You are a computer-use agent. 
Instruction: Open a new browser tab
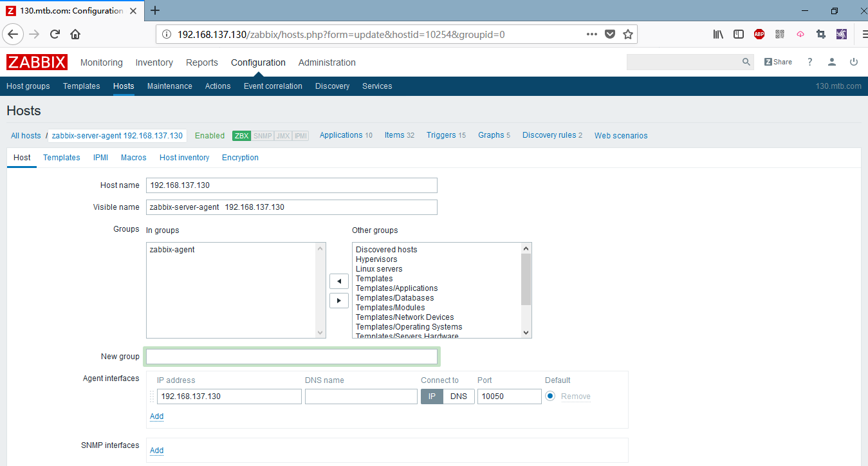pyautogui.click(x=155, y=10)
